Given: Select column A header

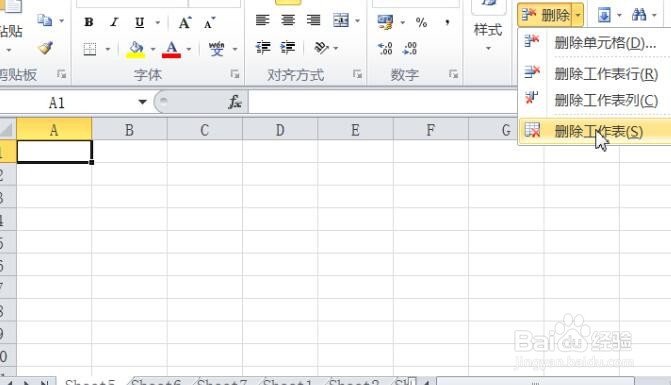Looking at the screenshot, I should pos(54,129).
